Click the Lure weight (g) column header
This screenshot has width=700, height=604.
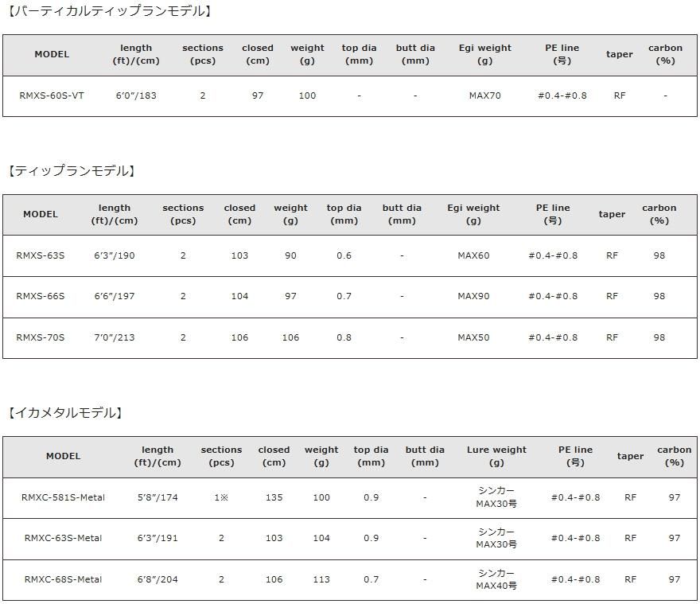[496, 456]
